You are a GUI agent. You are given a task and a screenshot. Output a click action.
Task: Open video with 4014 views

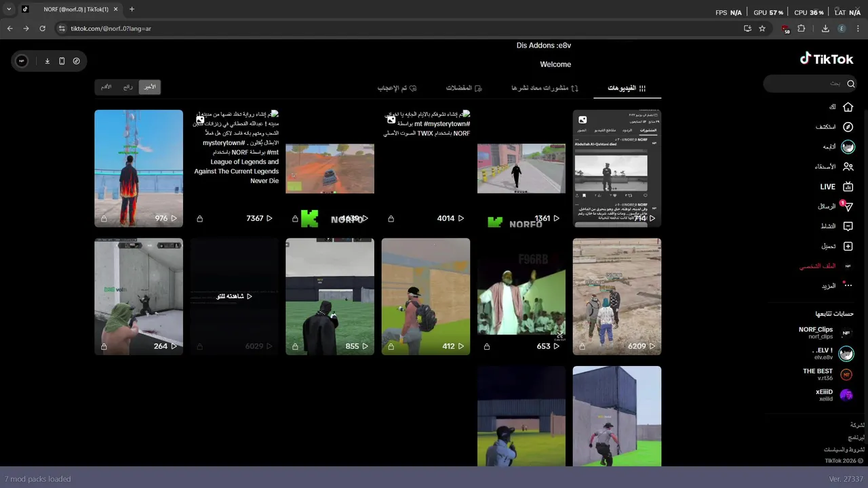pos(425,168)
